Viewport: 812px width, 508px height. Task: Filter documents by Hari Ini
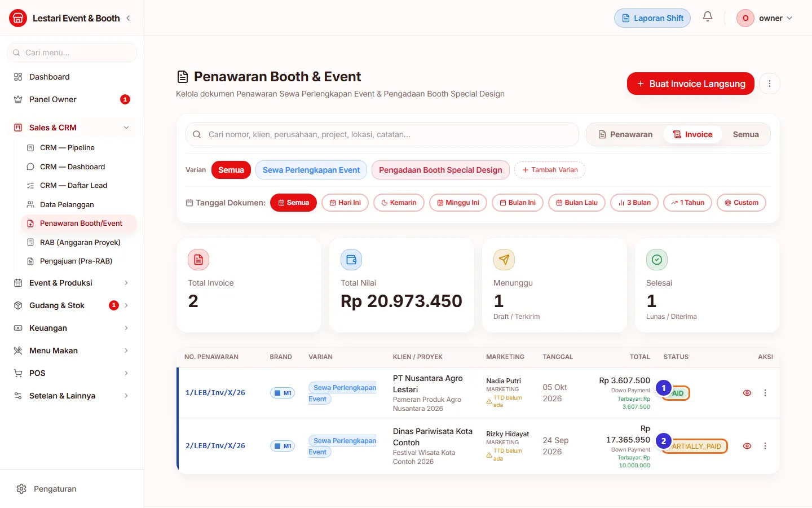tap(345, 203)
